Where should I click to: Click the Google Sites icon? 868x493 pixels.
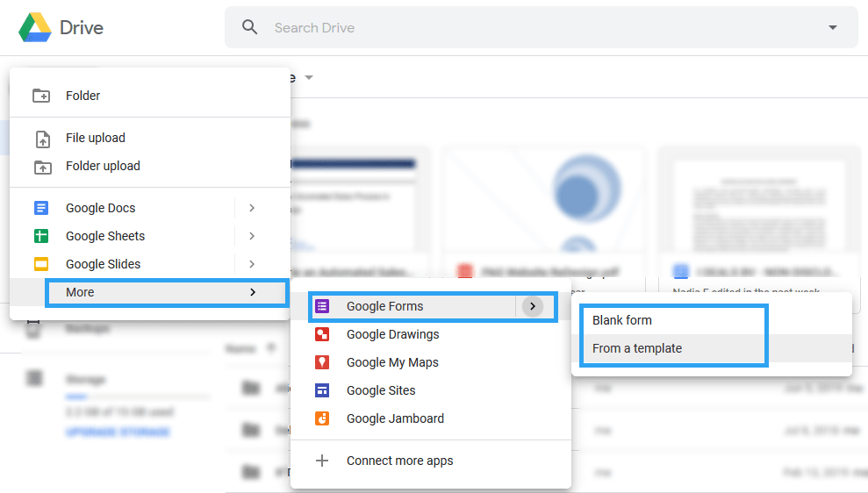coord(322,390)
